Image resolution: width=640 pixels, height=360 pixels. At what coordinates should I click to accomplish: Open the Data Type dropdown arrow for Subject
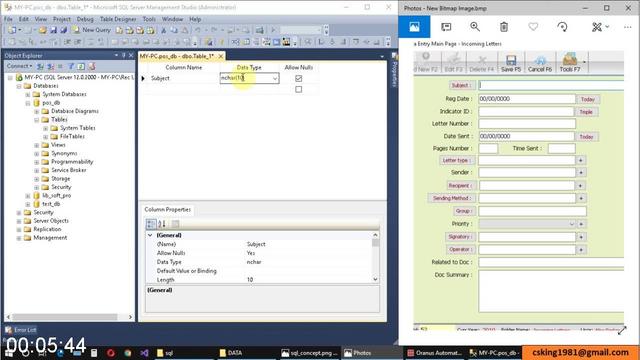(275, 78)
